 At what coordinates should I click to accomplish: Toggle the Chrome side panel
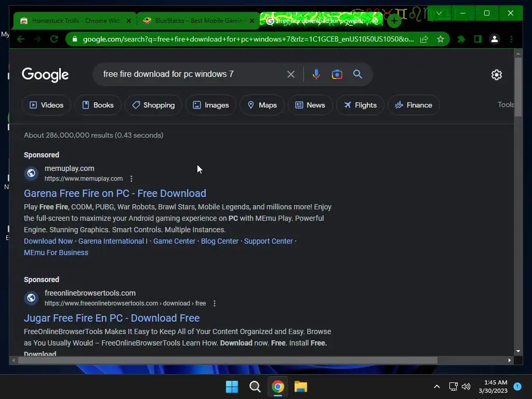point(478,39)
